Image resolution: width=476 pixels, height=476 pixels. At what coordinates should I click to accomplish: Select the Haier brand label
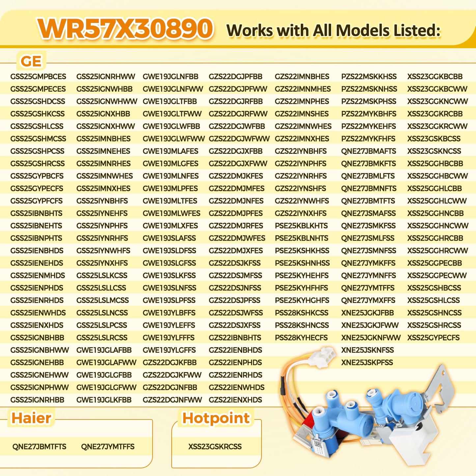(31, 418)
